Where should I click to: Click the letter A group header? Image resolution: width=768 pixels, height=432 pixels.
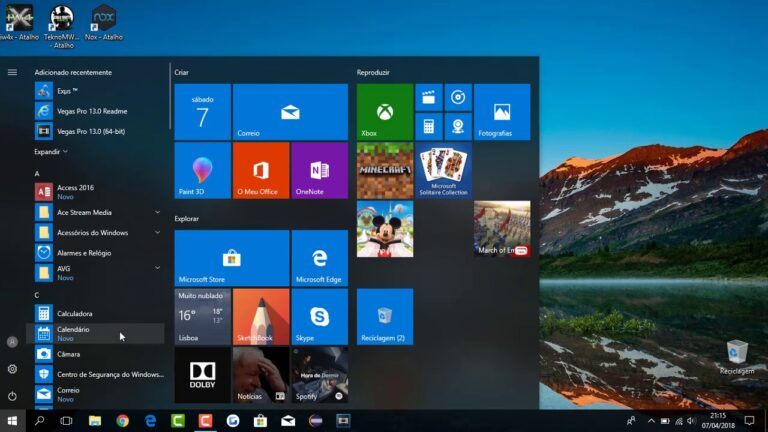point(37,174)
